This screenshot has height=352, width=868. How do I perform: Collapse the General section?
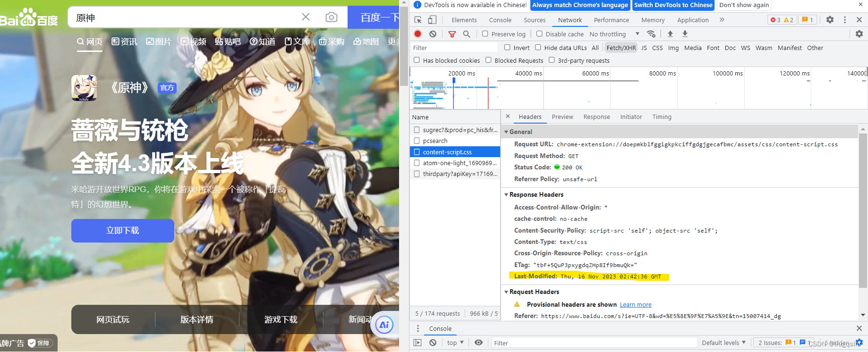point(506,132)
